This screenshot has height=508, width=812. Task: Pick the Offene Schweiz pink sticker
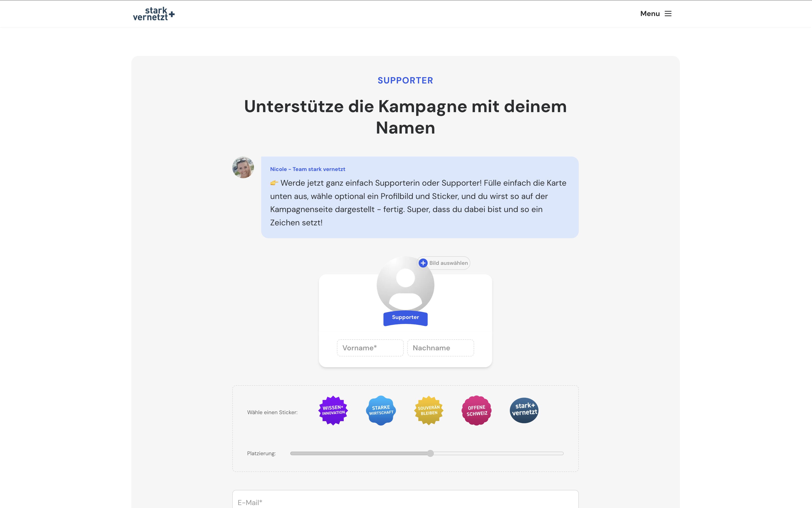tap(476, 410)
